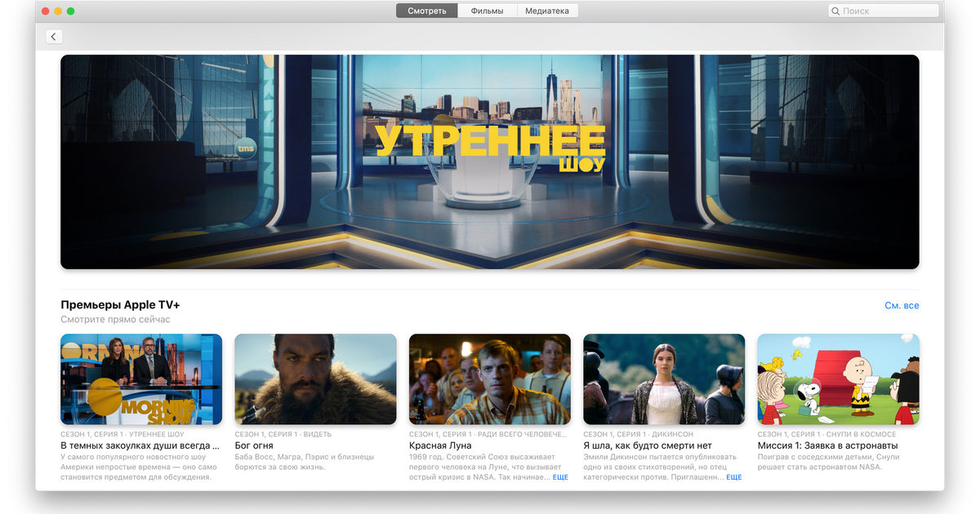The height and width of the screenshot is (514, 980).
Task: Click label Сезон 1, серия 1 · Утреннее шоу
Action: 122,435
